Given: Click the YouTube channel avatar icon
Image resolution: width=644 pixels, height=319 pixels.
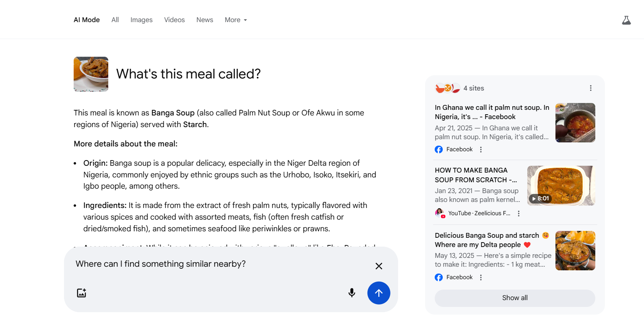Looking at the screenshot, I should click(439, 213).
